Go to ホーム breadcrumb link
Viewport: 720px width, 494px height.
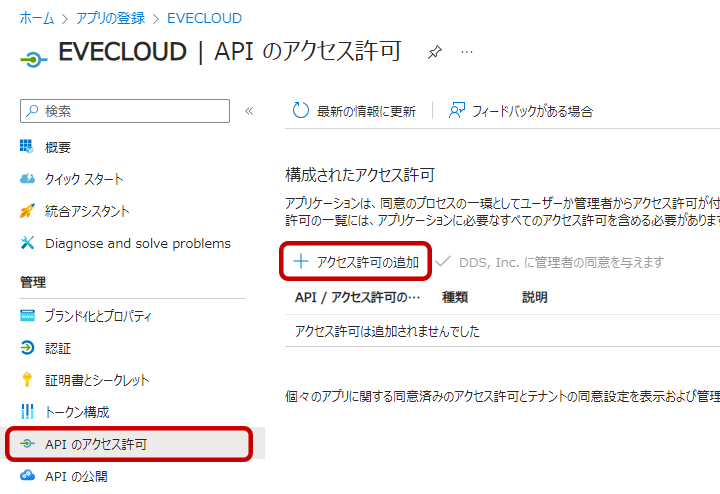[x=37, y=18]
